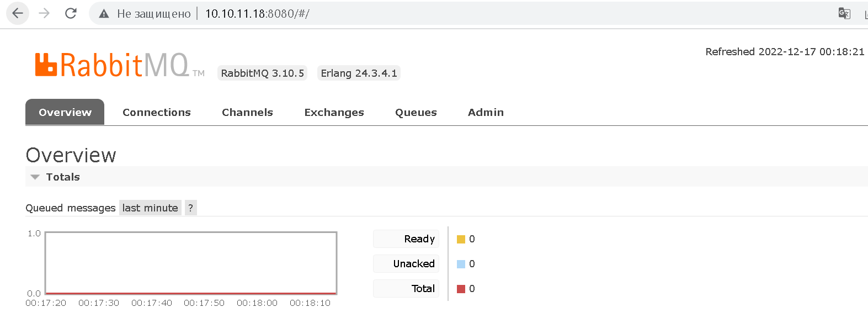
Task: Switch to the Connections tab
Action: click(x=157, y=113)
